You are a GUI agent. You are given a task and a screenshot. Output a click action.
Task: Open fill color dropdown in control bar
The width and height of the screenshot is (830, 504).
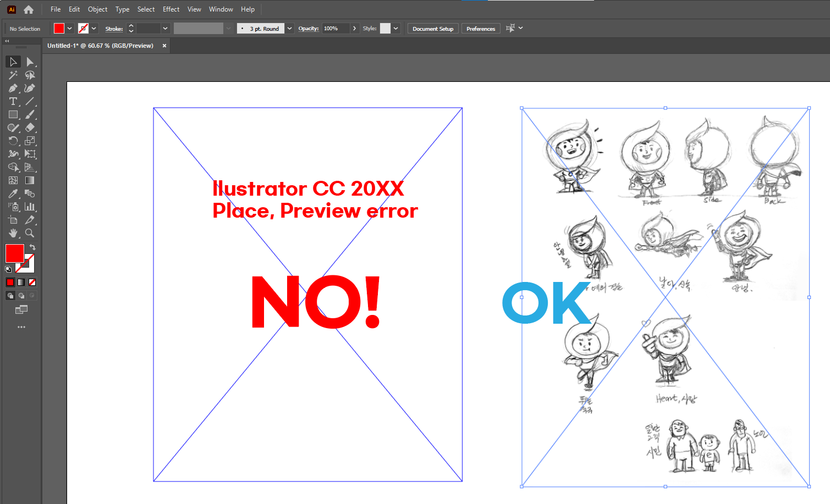[70, 29]
